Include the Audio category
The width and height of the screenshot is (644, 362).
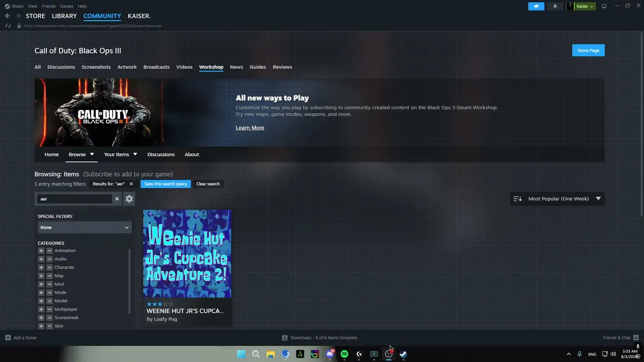41,259
